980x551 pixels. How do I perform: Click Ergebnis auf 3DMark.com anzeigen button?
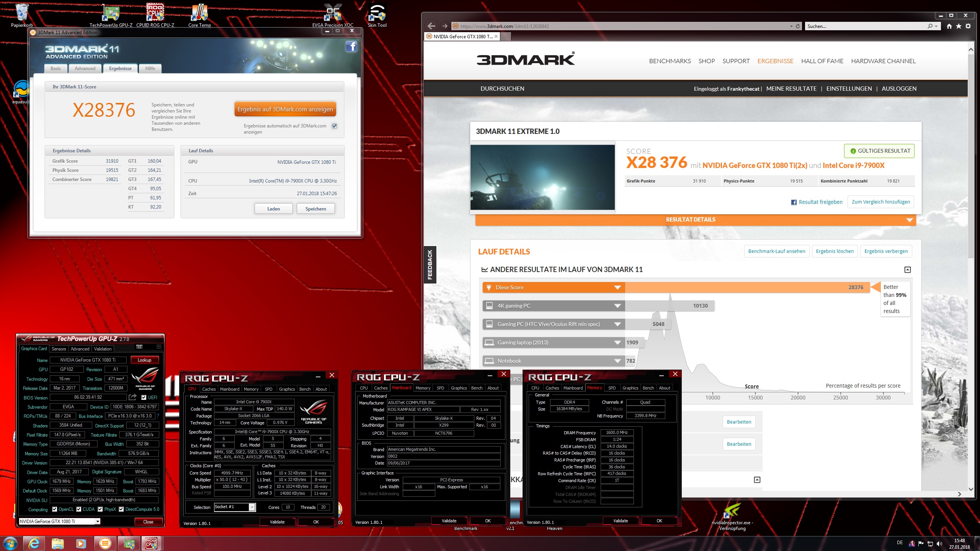[285, 109]
